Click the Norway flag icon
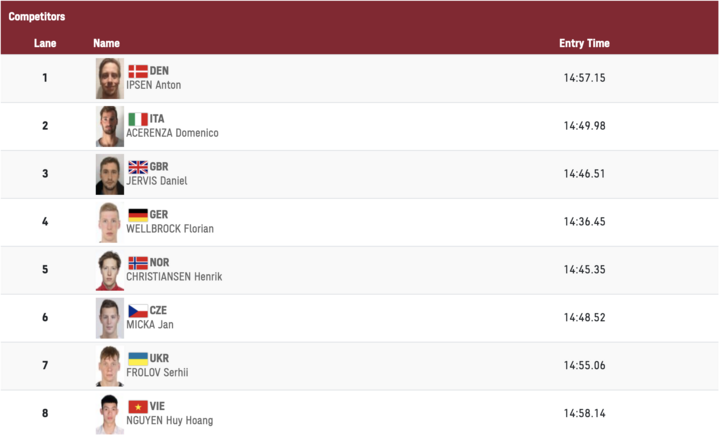 click(138, 263)
